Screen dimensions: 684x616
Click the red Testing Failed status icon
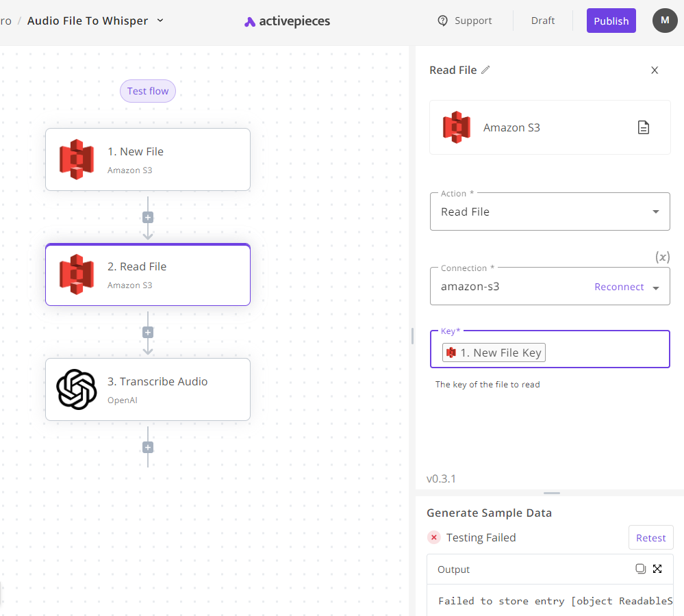[434, 537]
